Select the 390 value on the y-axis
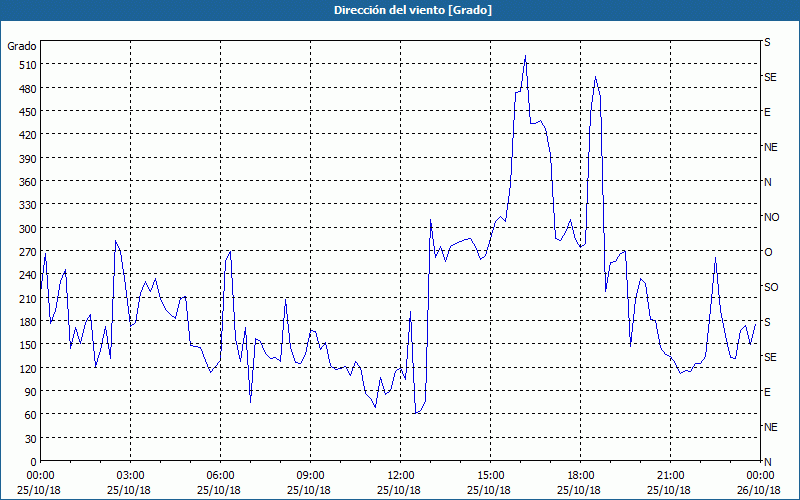 (x=28, y=159)
